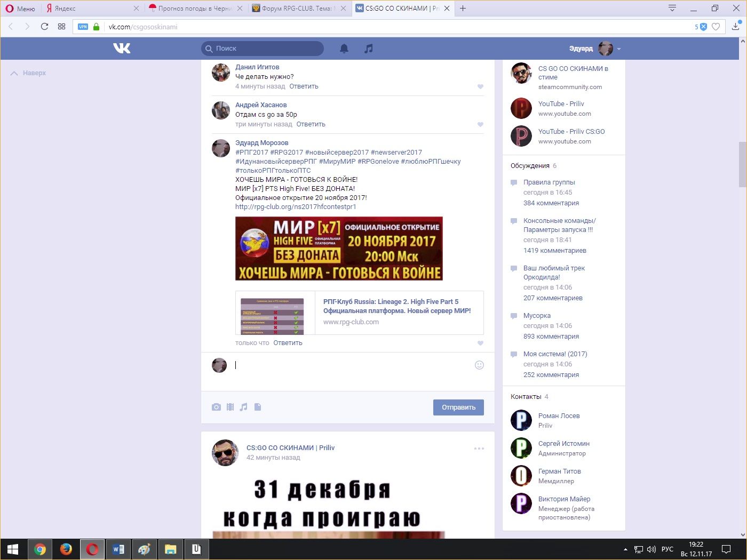Attach audio to the comment

coord(244,407)
